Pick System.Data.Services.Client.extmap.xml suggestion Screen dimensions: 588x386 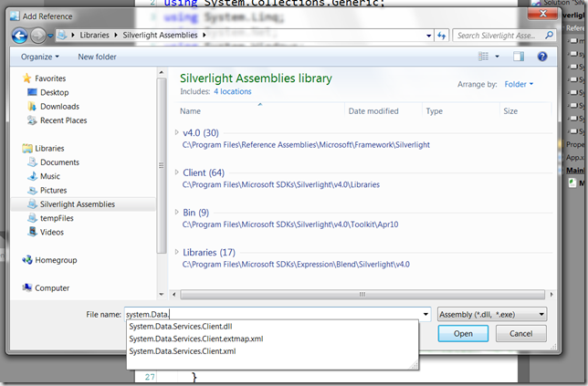196,339
